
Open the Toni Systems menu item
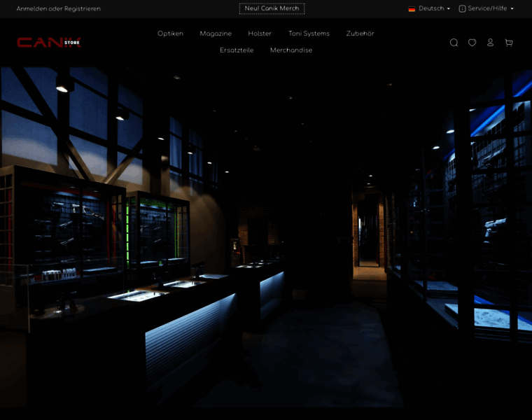309,34
